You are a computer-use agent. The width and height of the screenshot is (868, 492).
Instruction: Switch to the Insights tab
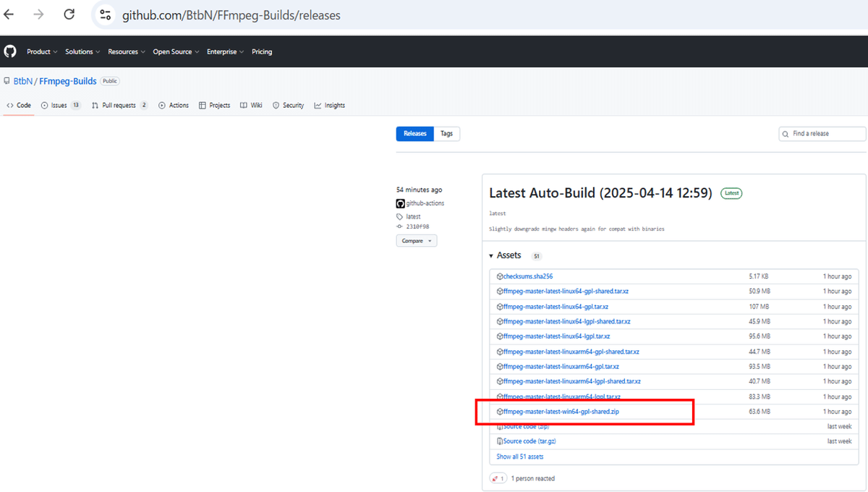pos(330,106)
